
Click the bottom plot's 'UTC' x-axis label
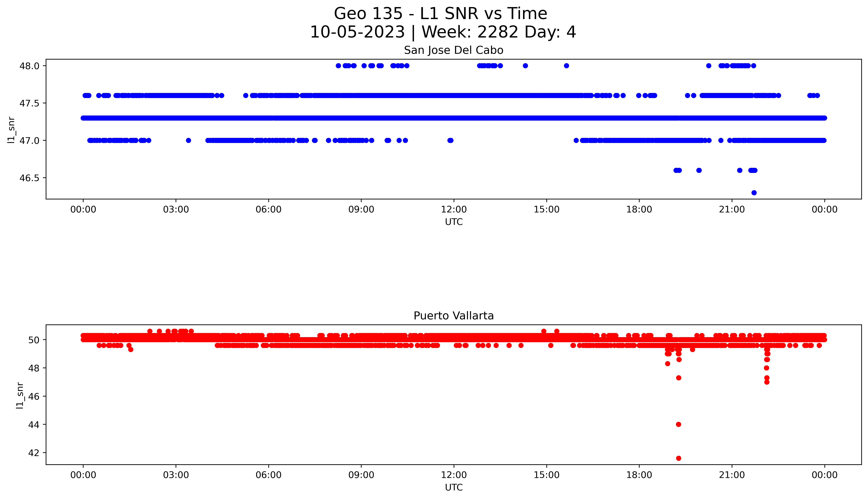pos(454,487)
